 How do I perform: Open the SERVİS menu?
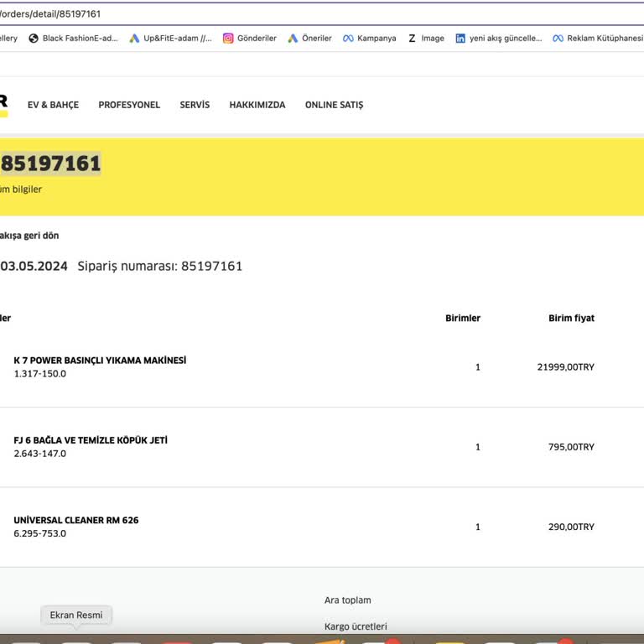195,105
